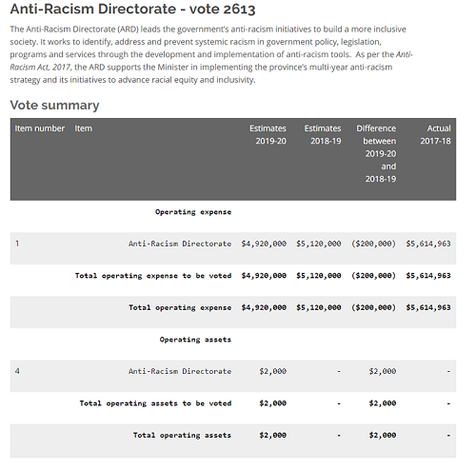
Task: Click the ($200,000) difference in item 1 row
Action: click(374, 244)
